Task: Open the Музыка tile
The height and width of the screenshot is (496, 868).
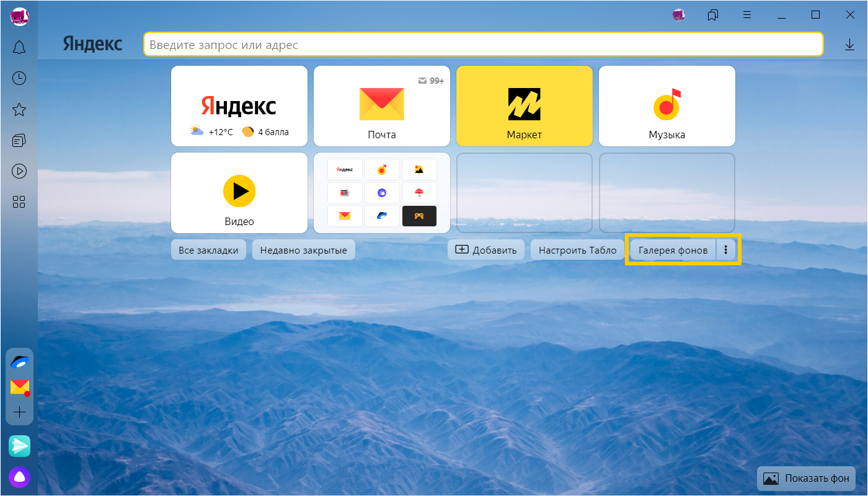Action: (x=667, y=106)
